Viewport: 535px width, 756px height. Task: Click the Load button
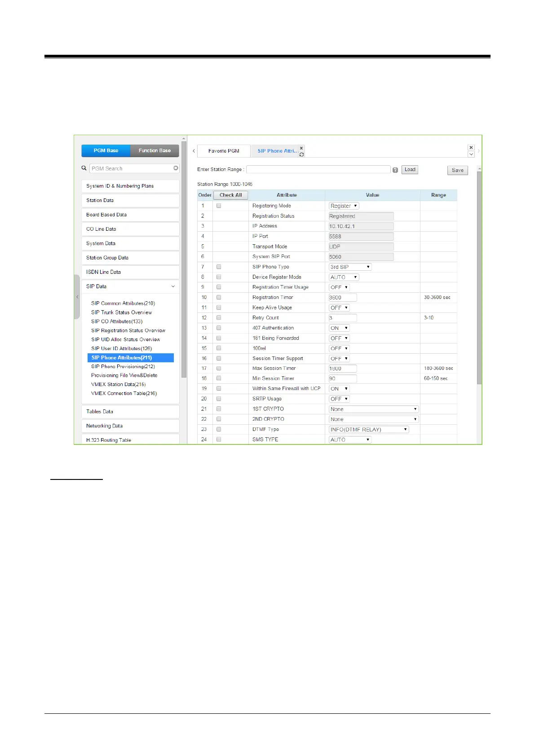(x=410, y=170)
